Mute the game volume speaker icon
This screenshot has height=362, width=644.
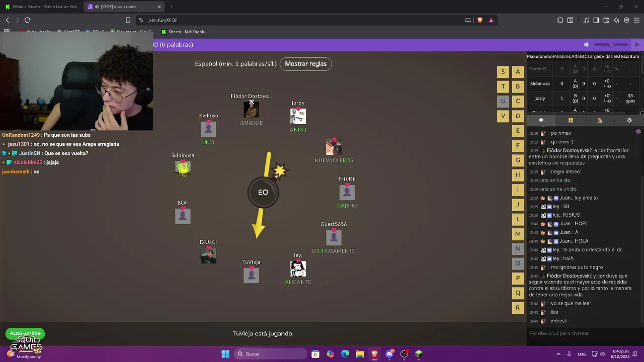coord(587,45)
